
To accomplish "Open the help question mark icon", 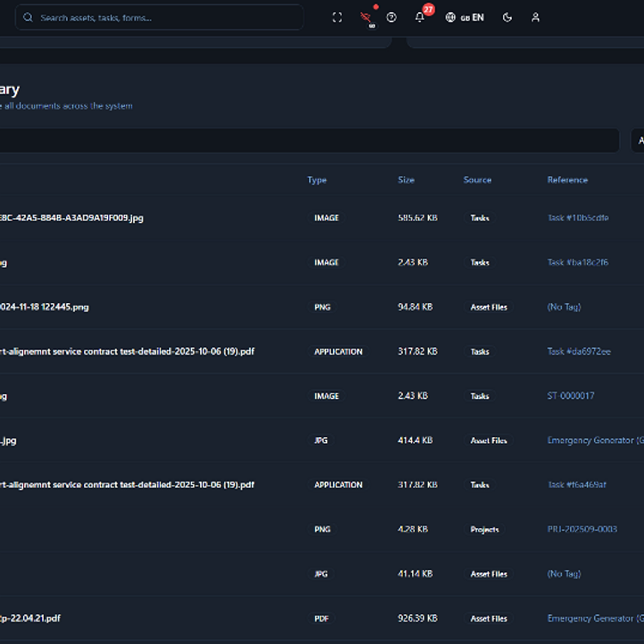I will tap(392, 17).
